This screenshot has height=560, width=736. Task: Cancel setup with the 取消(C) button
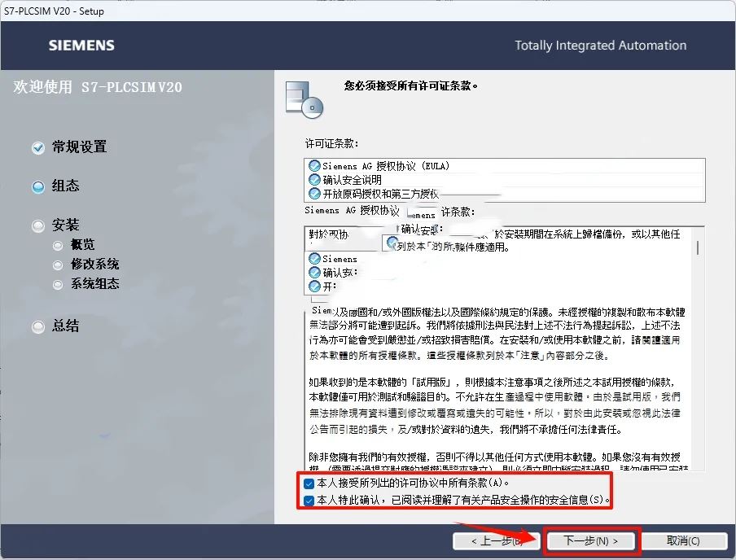(683, 540)
